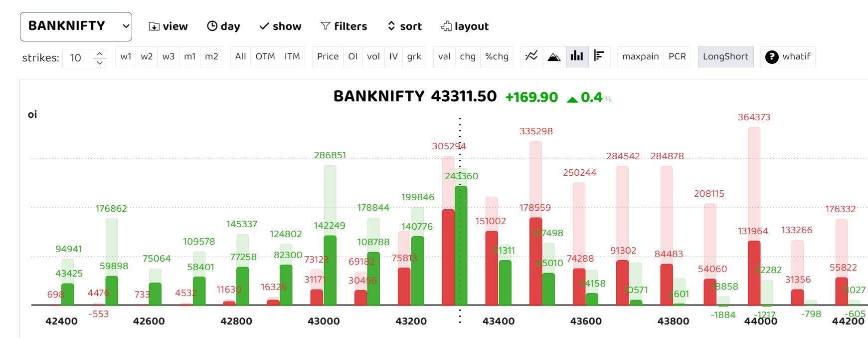The width and height of the screenshot is (868, 338).
Task: Click the funnel icon next to filters
Action: pyautogui.click(x=326, y=26)
